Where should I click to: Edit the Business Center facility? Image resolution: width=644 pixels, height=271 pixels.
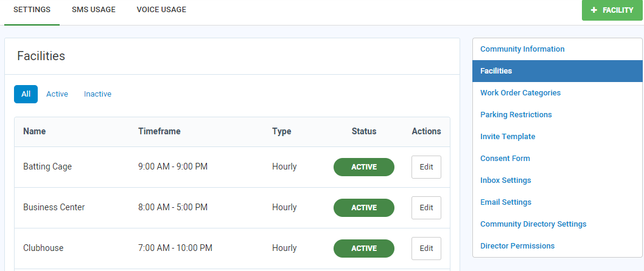(426, 208)
